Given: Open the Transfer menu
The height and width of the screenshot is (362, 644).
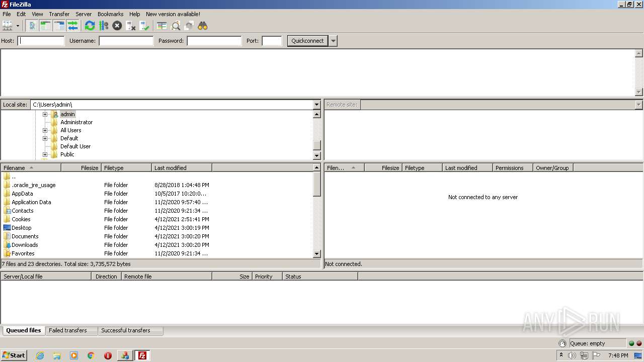Looking at the screenshot, I should click(59, 14).
